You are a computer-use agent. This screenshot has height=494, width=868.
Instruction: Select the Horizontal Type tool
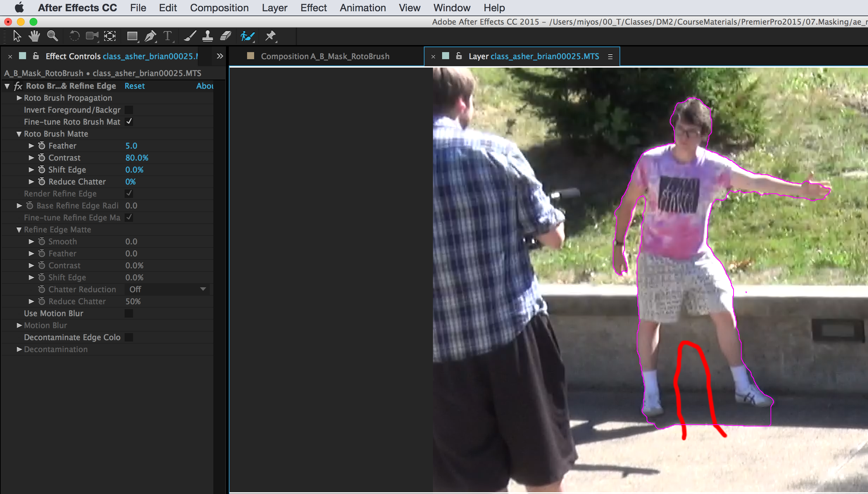(x=168, y=36)
